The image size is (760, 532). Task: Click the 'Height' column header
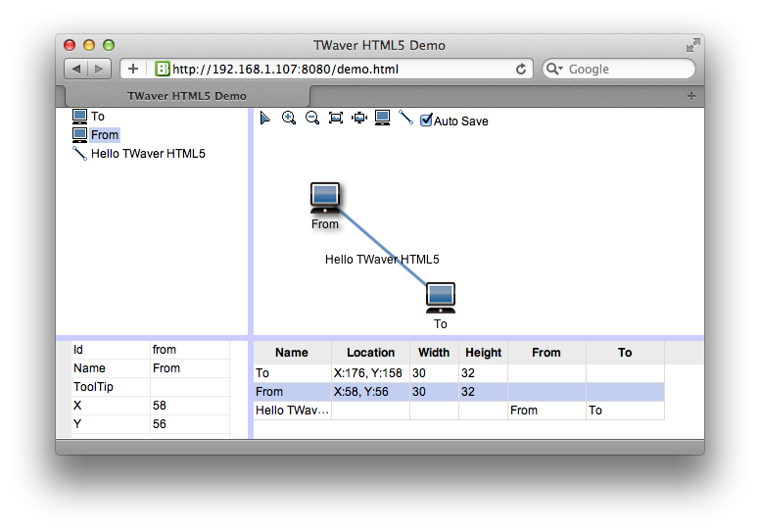point(483,353)
